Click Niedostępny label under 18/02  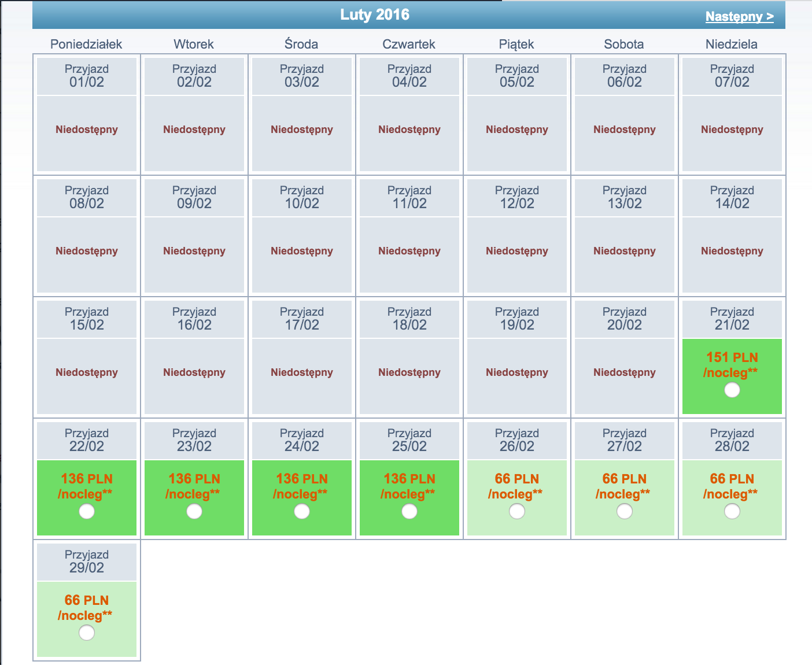click(x=409, y=372)
